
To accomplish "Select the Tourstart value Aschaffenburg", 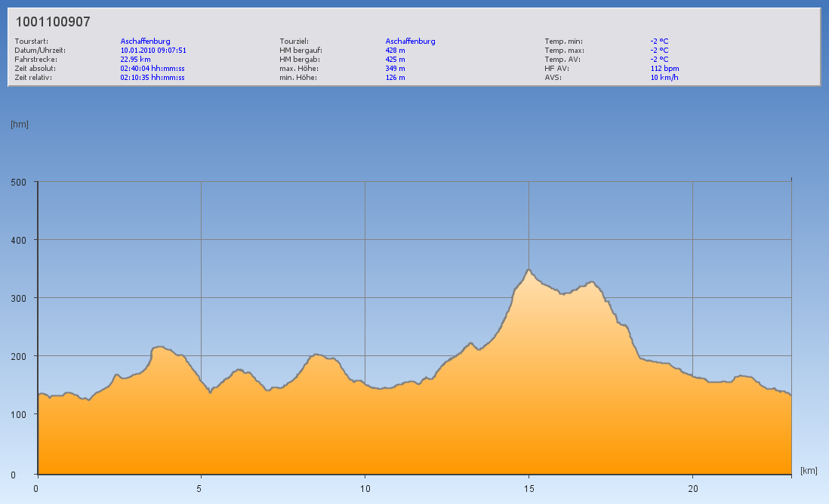I will [x=145, y=41].
